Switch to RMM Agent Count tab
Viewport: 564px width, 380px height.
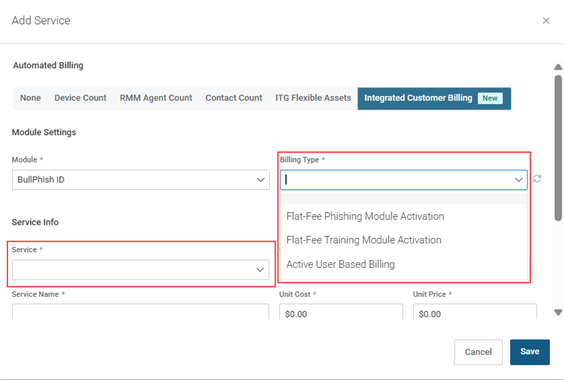point(156,98)
